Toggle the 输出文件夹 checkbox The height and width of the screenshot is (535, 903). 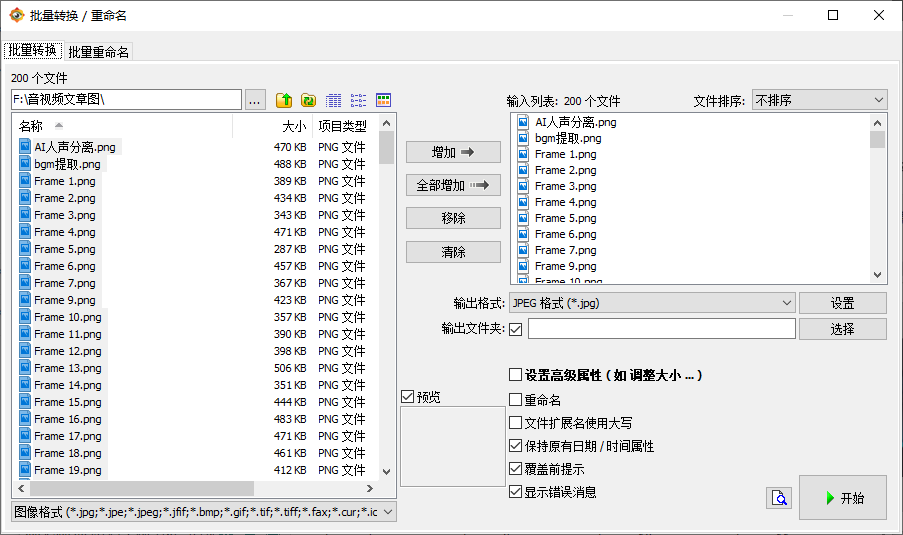click(515, 329)
